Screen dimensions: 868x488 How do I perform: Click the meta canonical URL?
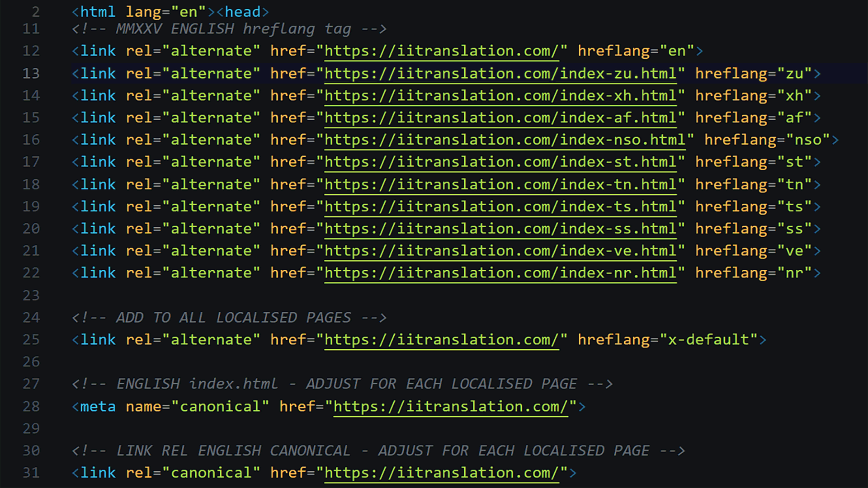click(x=450, y=407)
